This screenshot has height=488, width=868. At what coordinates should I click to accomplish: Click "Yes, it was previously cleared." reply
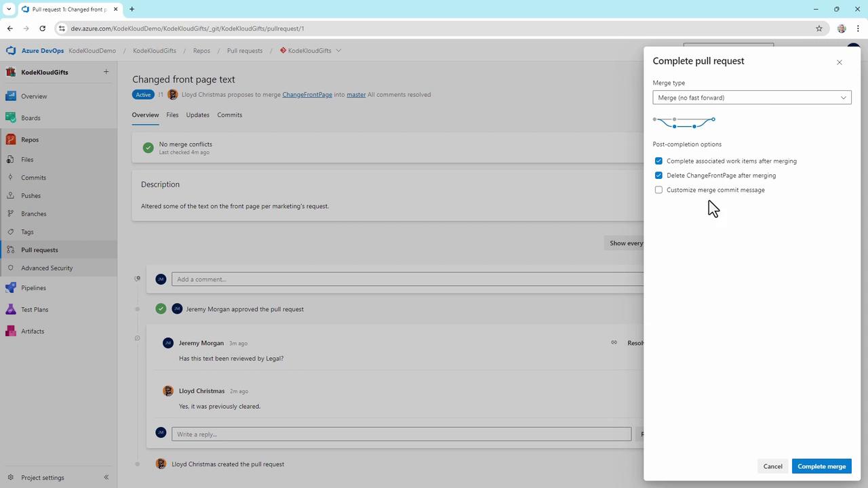(220, 407)
